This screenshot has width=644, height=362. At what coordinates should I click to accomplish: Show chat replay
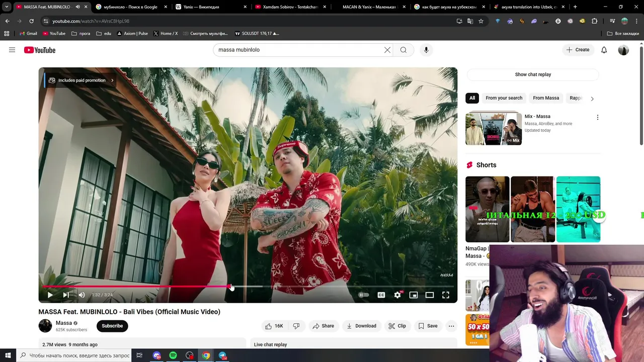(533, 74)
